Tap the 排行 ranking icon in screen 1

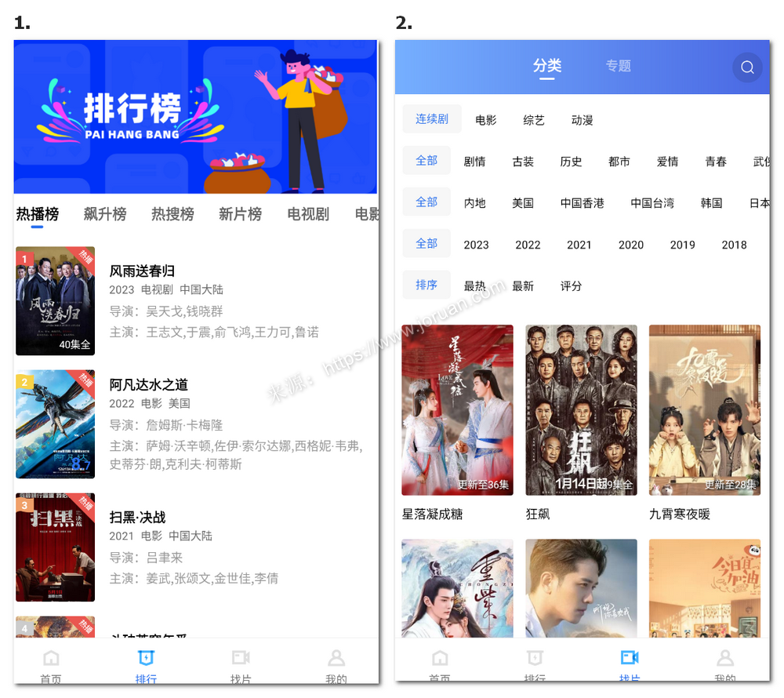pos(146,658)
